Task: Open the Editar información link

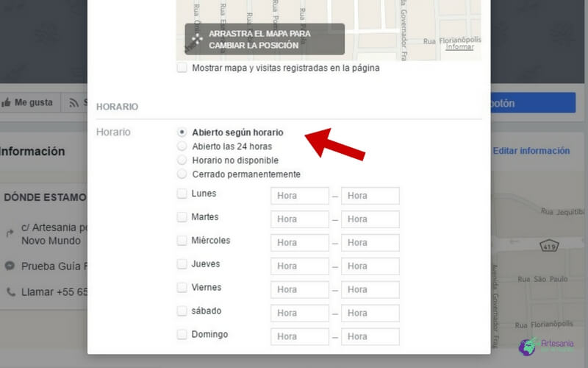Action: pyautogui.click(x=531, y=151)
